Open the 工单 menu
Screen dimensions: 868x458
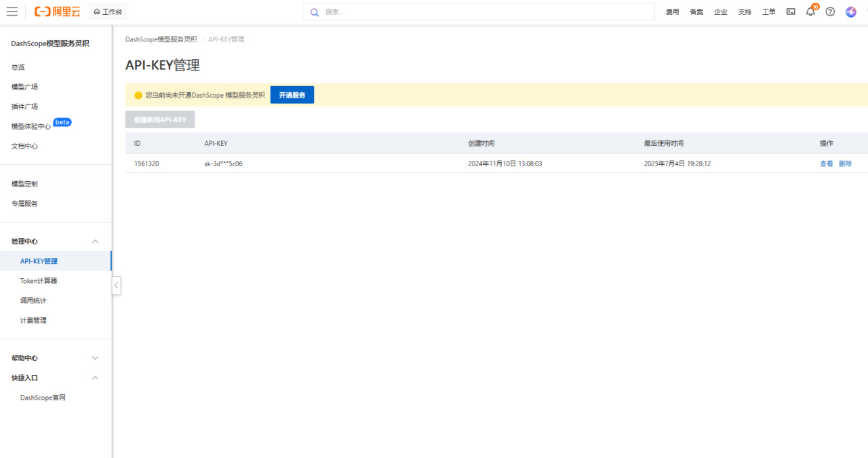coord(769,12)
